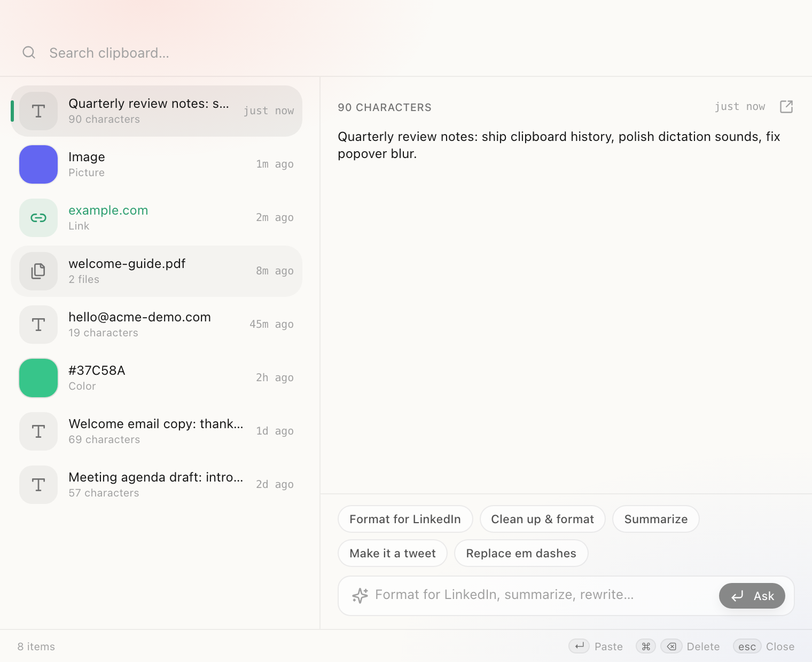Choose the Summarize suggestion
812x662 pixels.
coord(656,519)
